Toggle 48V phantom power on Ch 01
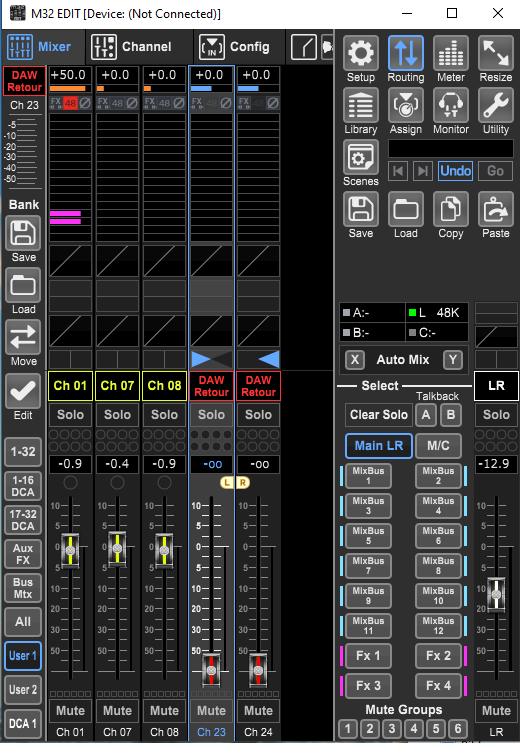This screenshot has width=520, height=743. 70,103
